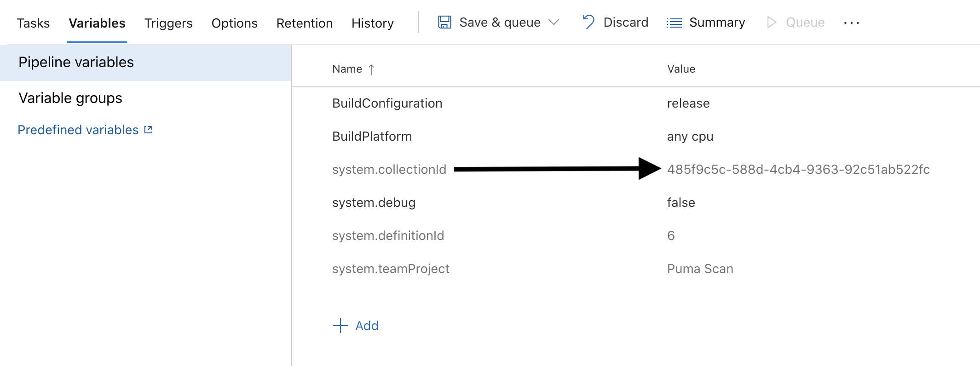
Task: Click the Name column sort arrow
Action: tap(371, 69)
